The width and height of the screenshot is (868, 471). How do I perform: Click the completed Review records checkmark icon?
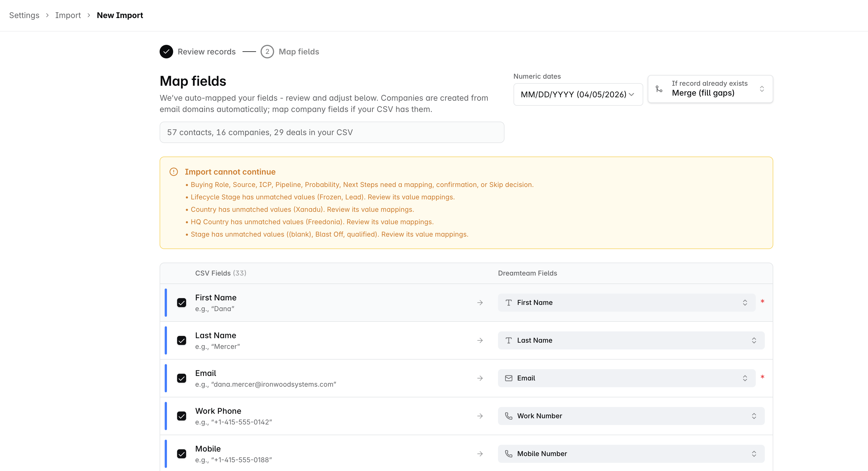click(166, 52)
